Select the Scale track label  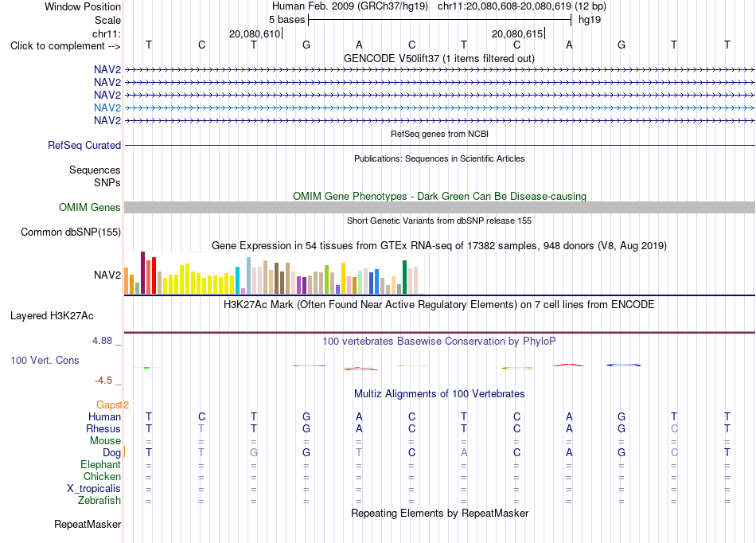click(x=107, y=20)
